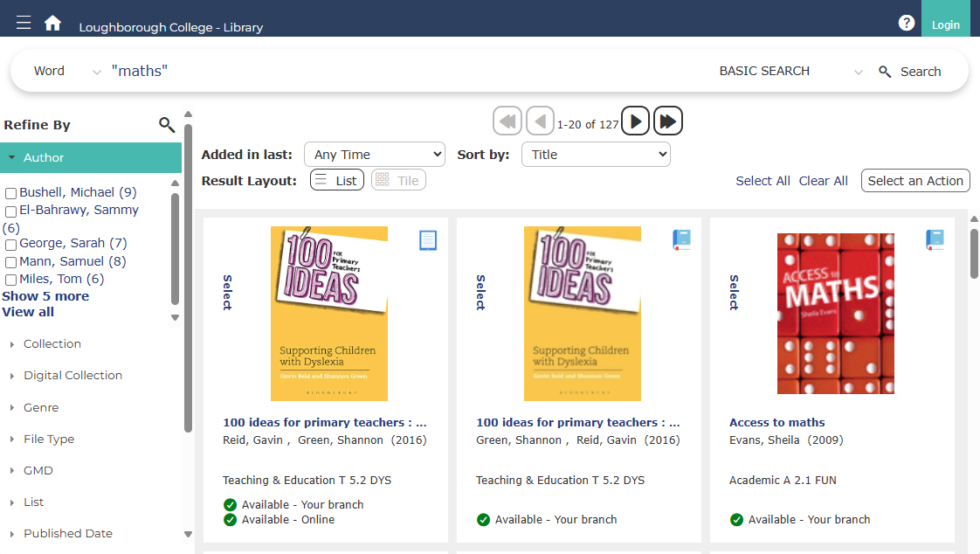Go to the next results page
The height and width of the screenshot is (554, 980).
pos(635,121)
